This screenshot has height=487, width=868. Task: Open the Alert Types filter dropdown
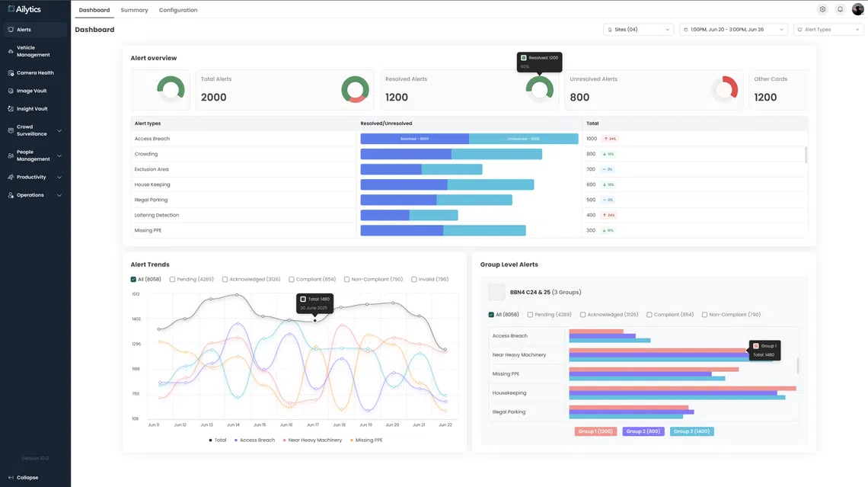click(x=828, y=30)
